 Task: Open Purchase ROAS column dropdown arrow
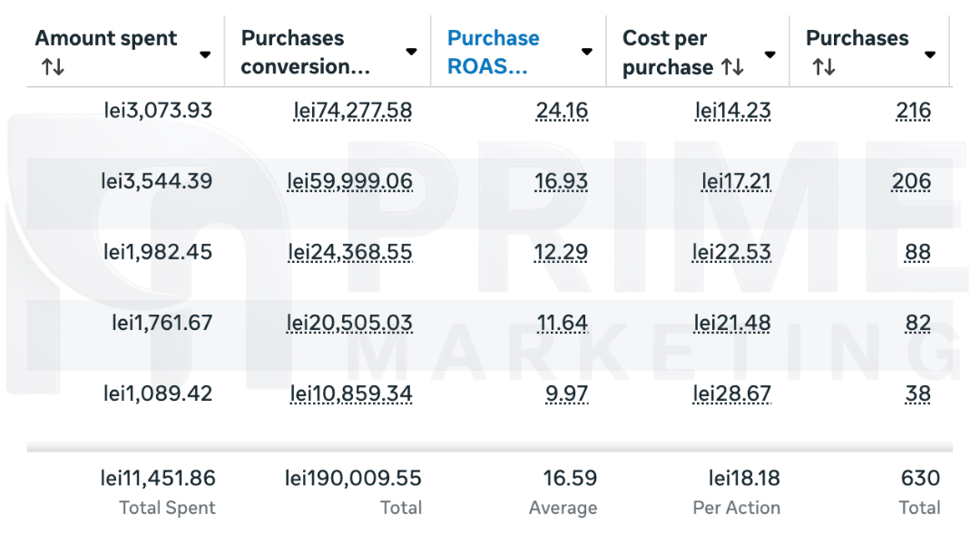(x=587, y=53)
